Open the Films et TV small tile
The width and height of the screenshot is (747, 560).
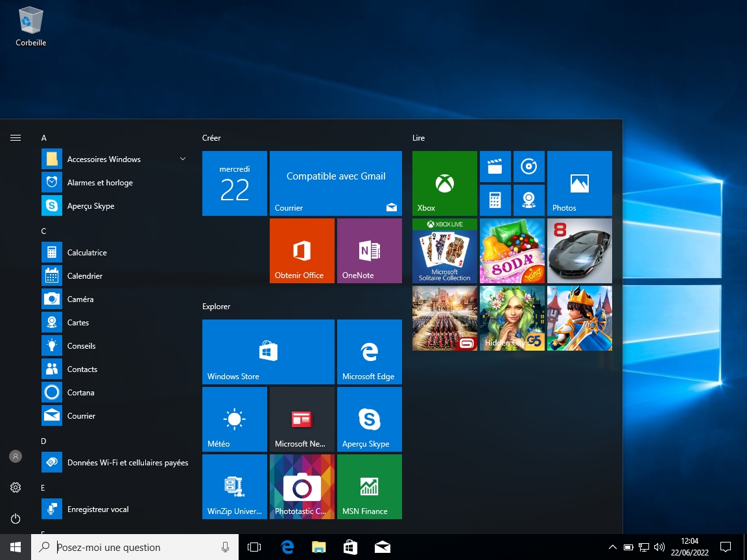tap(495, 167)
